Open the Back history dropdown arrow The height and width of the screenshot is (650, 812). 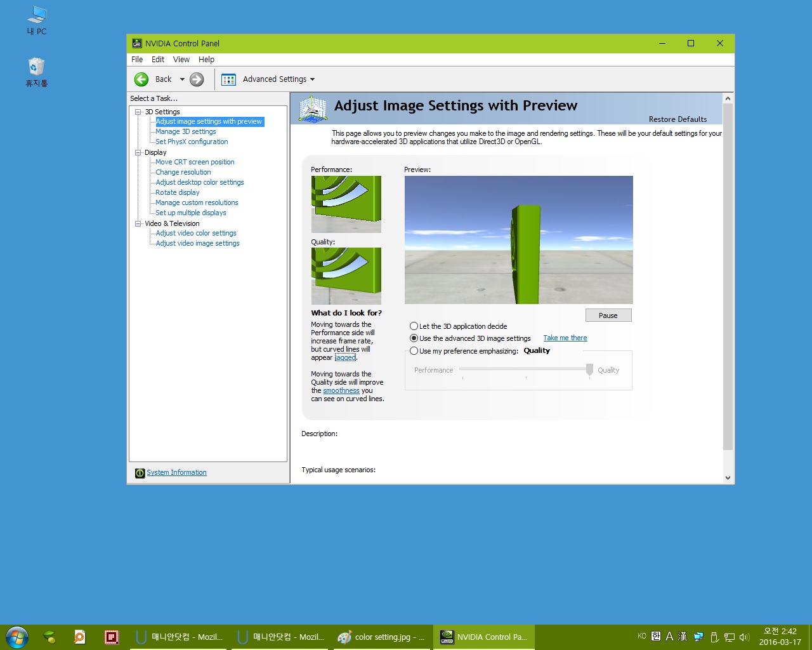pos(182,79)
